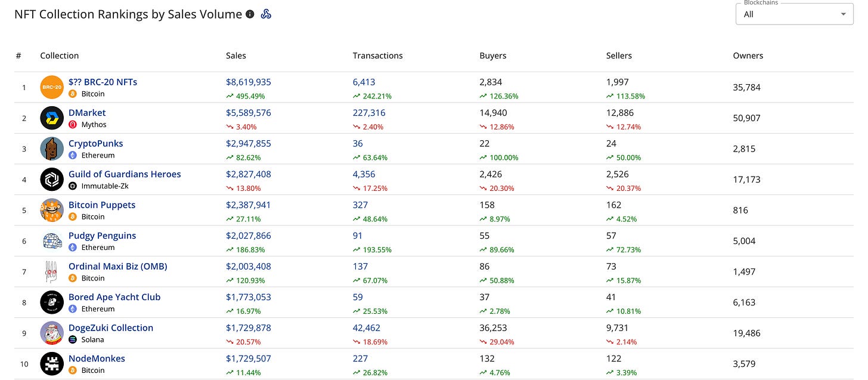Open the Bored Ape Yacht Club link
Image resolution: width=868 pixels, height=380 pixels.
tap(114, 297)
